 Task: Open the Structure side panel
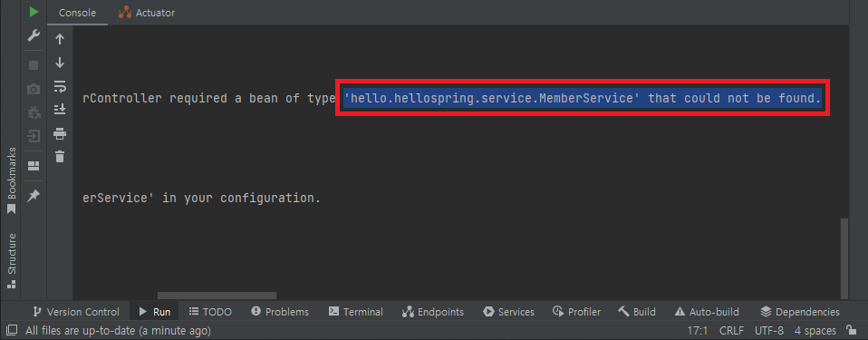11,260
